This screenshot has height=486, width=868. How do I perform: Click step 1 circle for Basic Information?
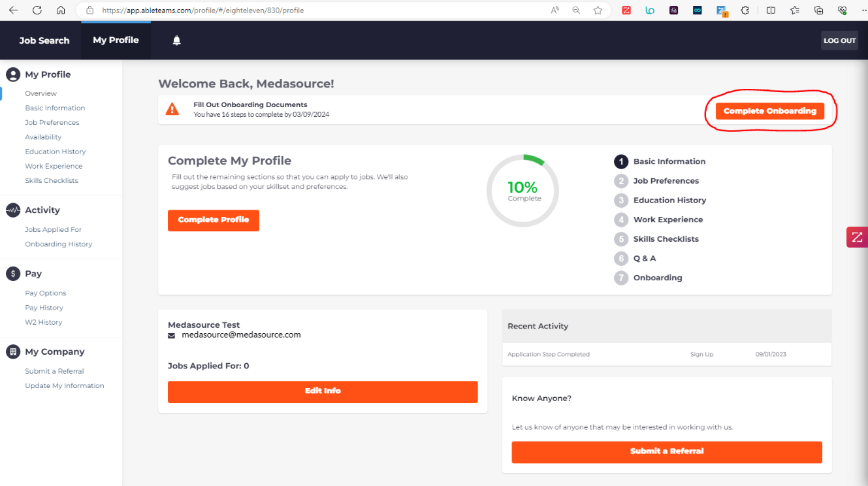point(621,161)
